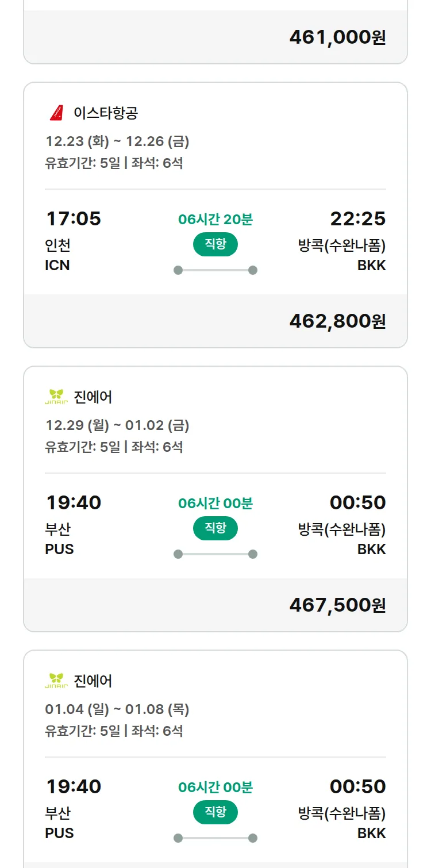Tap 직항 badge on the 01.04 Busan flight
The width and height of the screenshot is (431, 868).
coord(215,812)
